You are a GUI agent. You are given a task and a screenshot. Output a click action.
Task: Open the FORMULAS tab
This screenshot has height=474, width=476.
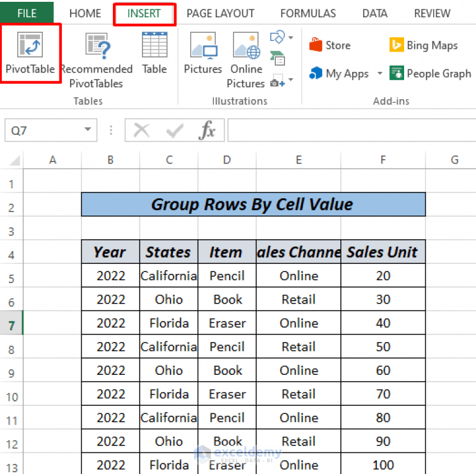308,14
